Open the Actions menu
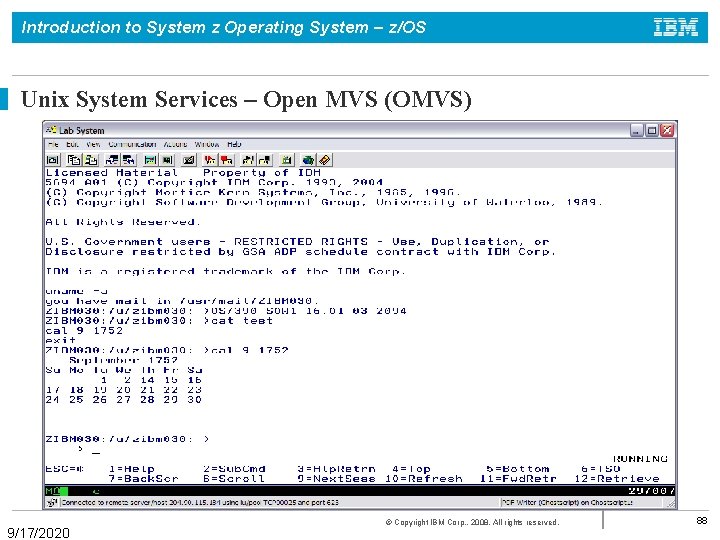The height and width of the screenshot is (540, 720). 175,144
